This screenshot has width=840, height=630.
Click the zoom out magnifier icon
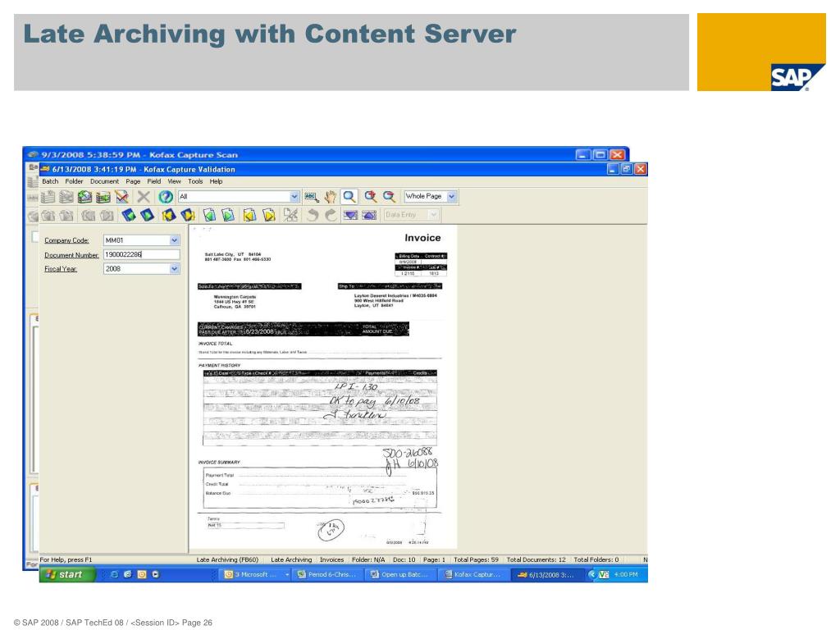tap(389, 197)
